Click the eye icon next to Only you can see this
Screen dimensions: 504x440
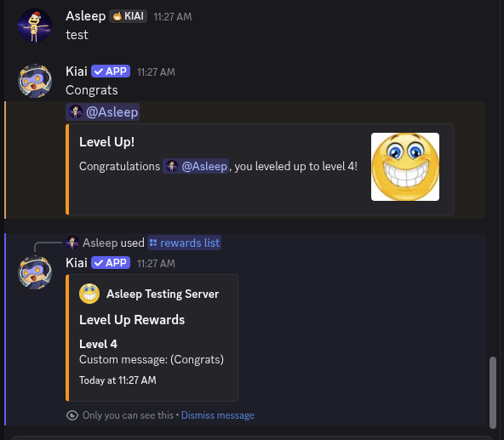pyautogui.click(x=72, y=415)
